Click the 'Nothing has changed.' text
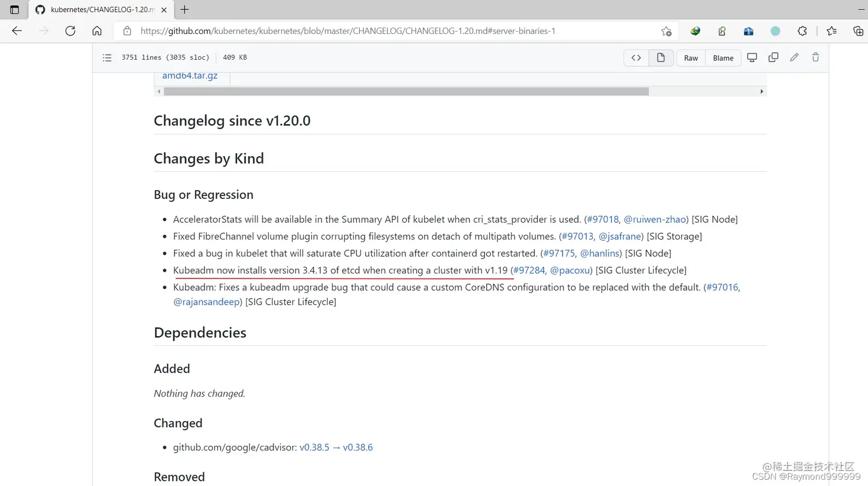Viewport: 868px width, 486px height. click(199, 394)
